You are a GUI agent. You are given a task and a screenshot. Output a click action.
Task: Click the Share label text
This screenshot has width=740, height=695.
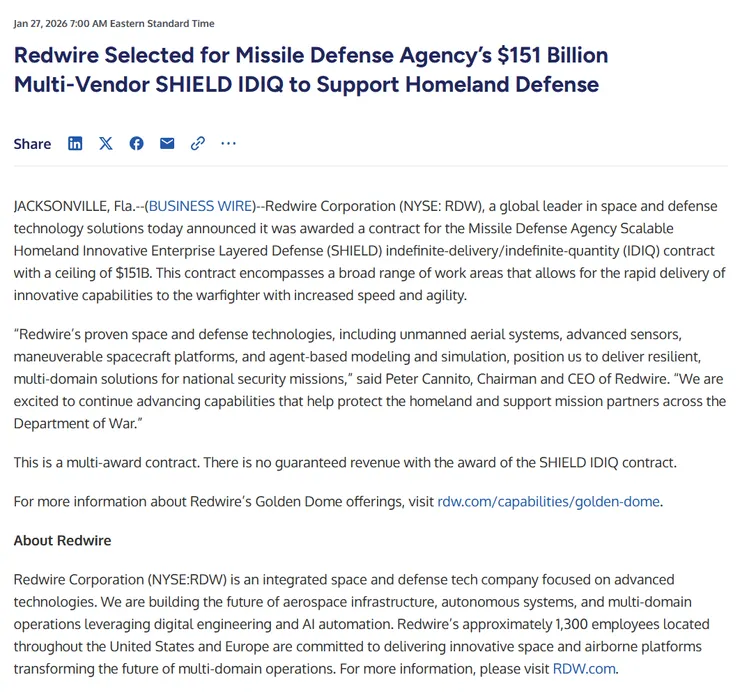(32, 144)
